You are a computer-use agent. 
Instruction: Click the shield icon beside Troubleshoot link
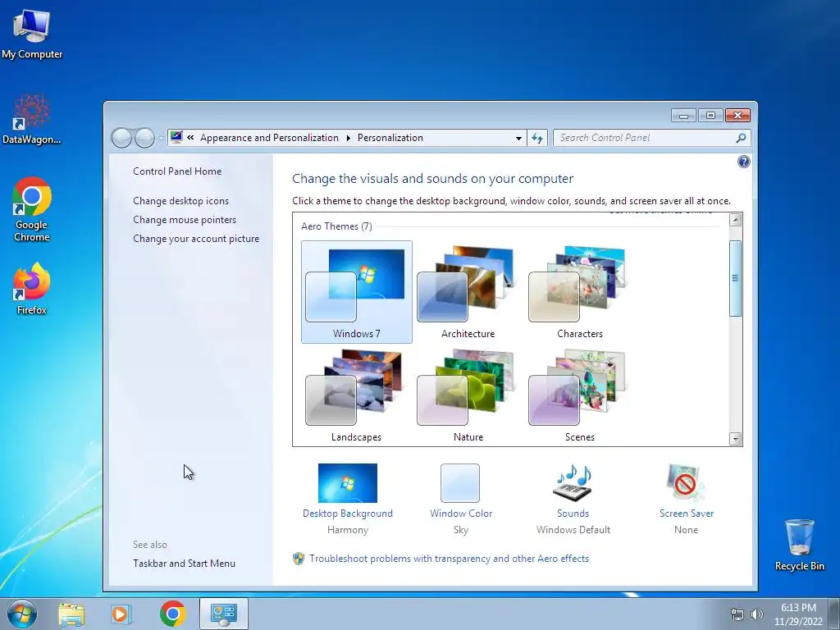(299, 559)
